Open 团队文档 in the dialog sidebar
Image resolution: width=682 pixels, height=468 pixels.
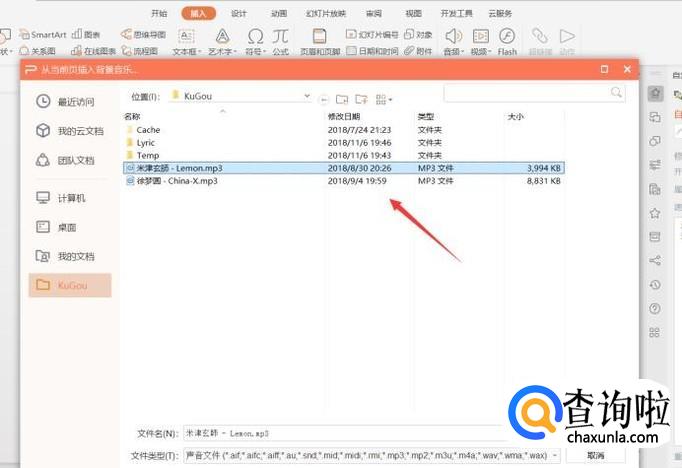(x=65, y=160)
